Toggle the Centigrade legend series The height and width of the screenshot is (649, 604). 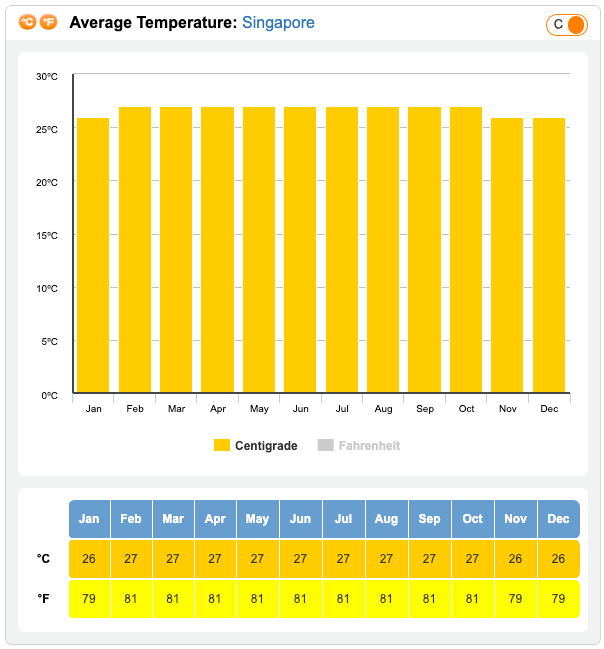[x=266, y=446]
